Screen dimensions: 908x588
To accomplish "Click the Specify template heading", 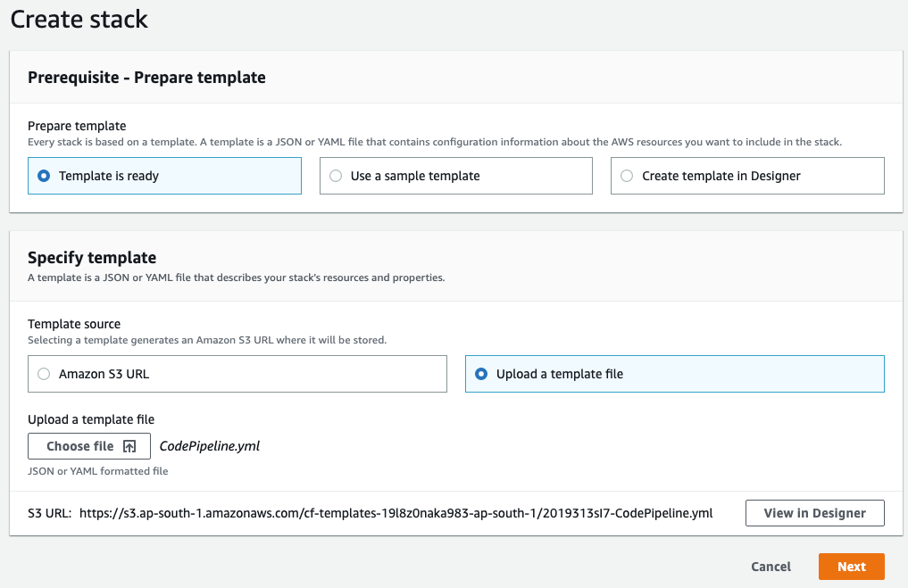I will click(x=92, y=258).
